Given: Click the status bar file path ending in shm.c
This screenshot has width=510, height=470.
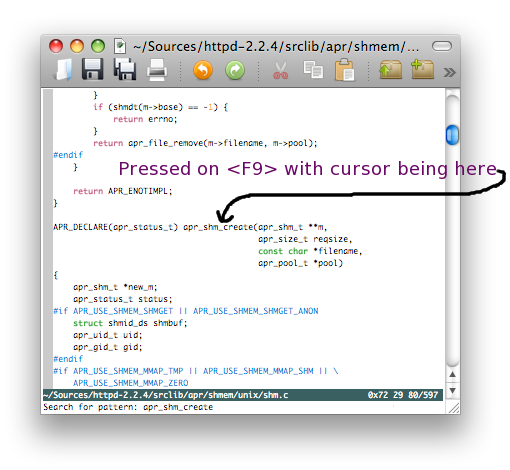Looking at the screenshot, I should 166,395.
